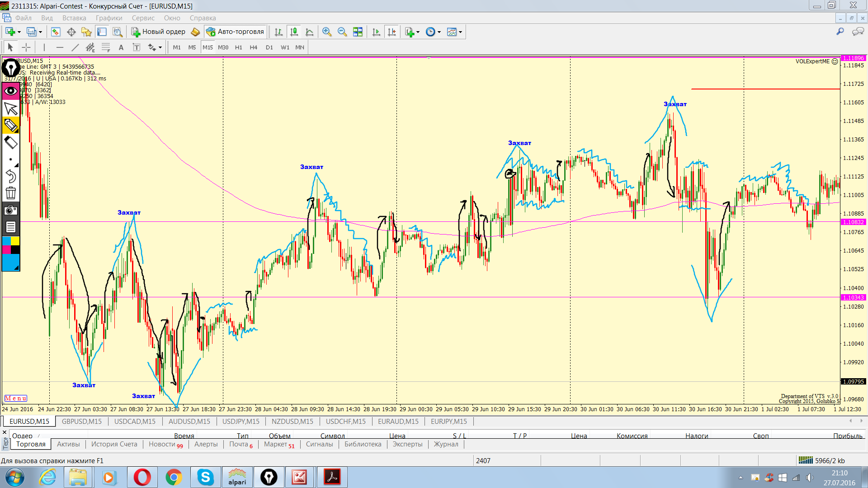868x488 pixels.
Task: Expand the arrows objects dropdown
Action: point(160,47)
